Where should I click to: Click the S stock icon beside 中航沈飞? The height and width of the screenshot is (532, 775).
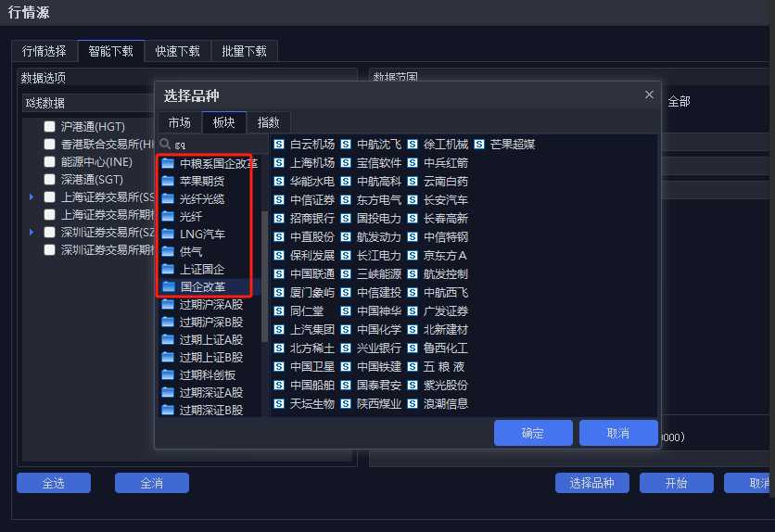tap(346, 145)
